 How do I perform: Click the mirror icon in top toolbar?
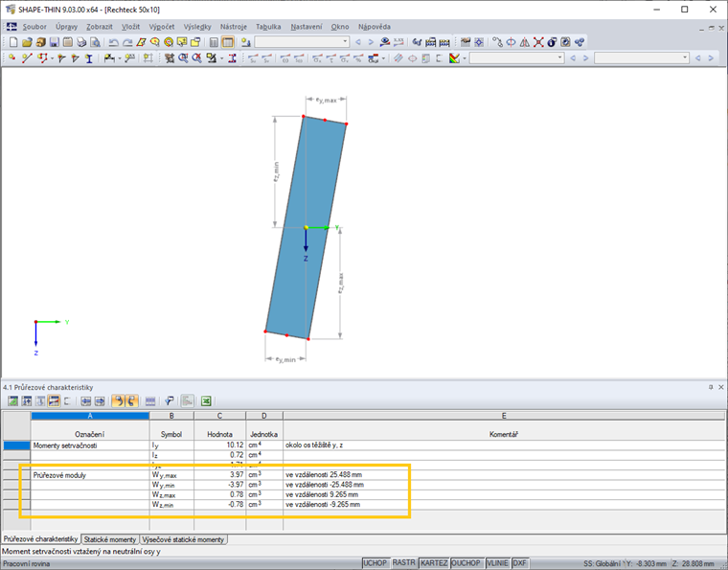point(525,42)
